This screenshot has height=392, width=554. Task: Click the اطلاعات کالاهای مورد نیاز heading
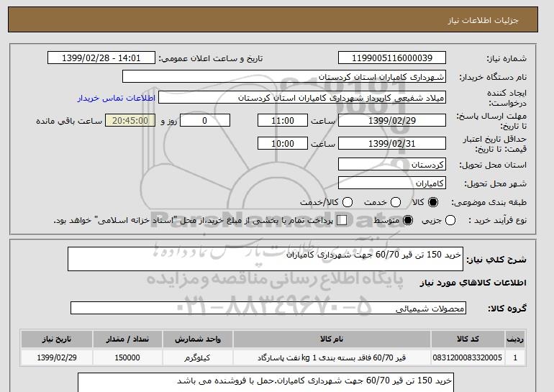(473, 283)
